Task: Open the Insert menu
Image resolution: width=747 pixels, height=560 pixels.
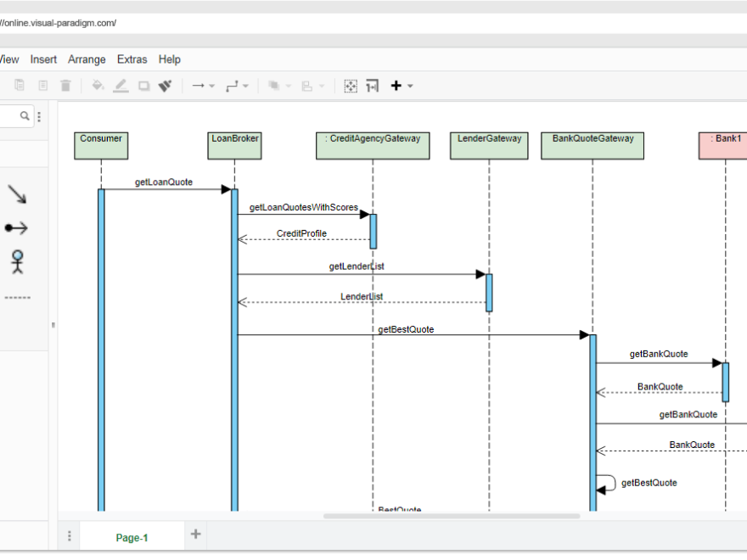Action: tap(43, 59)
